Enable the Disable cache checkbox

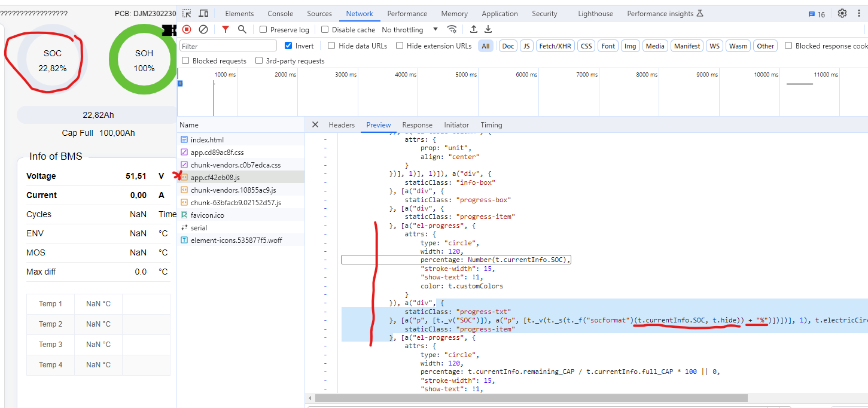(325, 29)
